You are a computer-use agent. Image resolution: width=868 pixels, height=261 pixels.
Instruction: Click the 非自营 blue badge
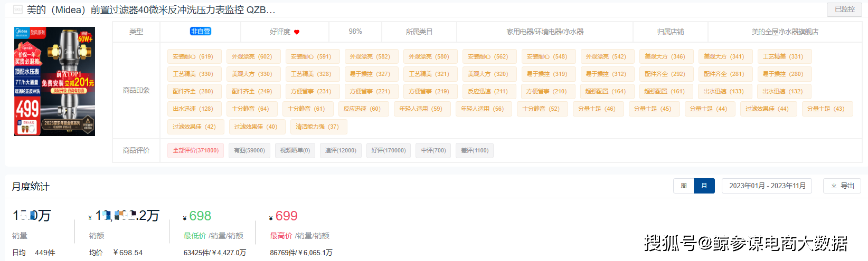click(x=201, y=31)
